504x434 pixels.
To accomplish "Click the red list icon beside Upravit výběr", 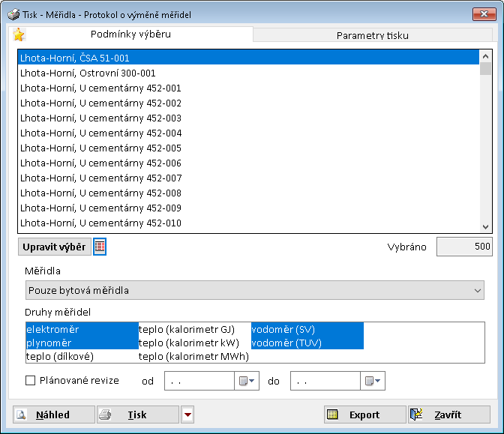I will coord(100,247).
